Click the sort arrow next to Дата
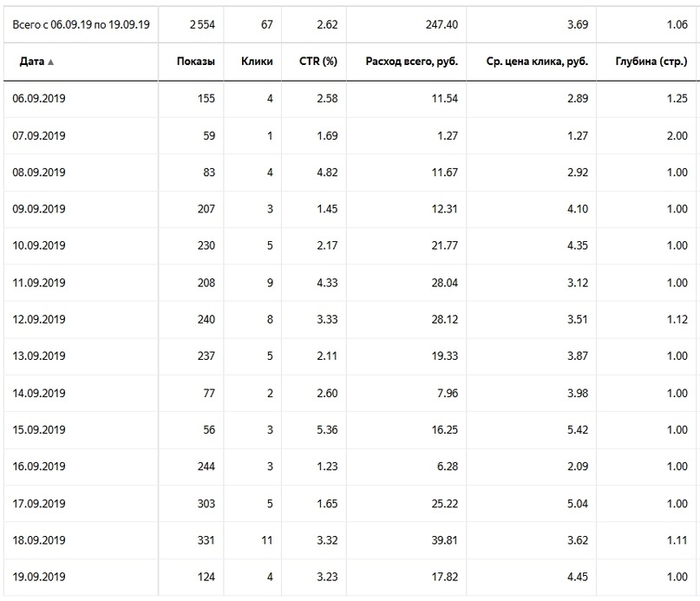 [x=51, y=62]
